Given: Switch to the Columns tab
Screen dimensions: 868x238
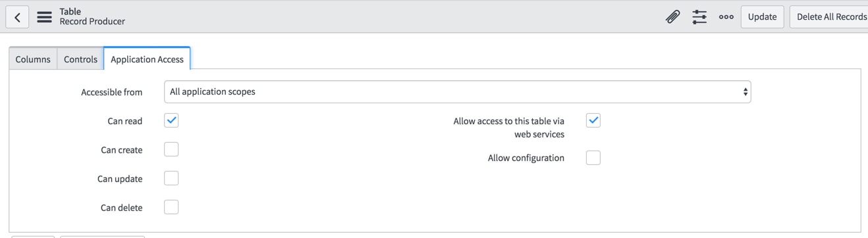Looking at the screenshot, I should point(33,59).
